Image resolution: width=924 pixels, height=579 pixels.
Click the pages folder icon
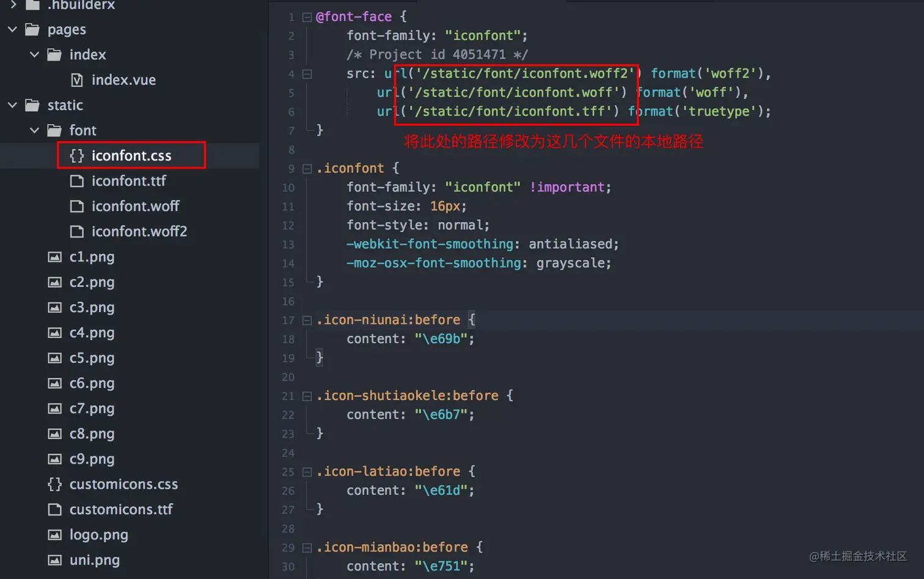pos(32,29)
